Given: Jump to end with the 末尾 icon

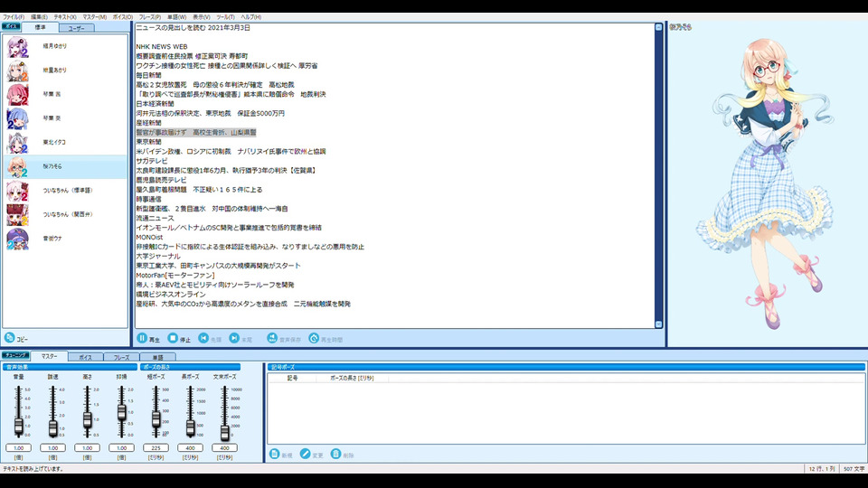Looking at the screenshot, I should 235,338.
